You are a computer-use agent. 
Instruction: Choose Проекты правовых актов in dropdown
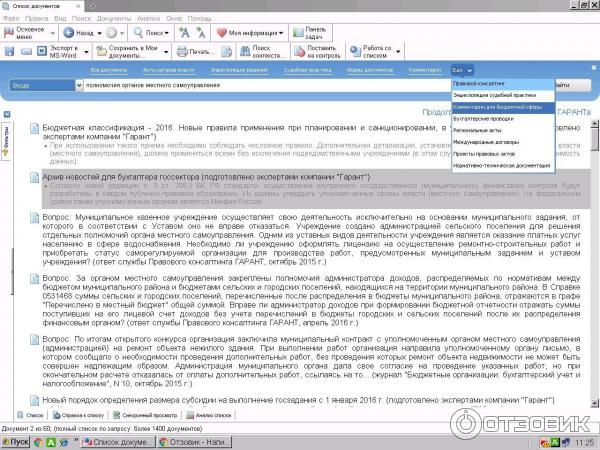pos(503,154)
